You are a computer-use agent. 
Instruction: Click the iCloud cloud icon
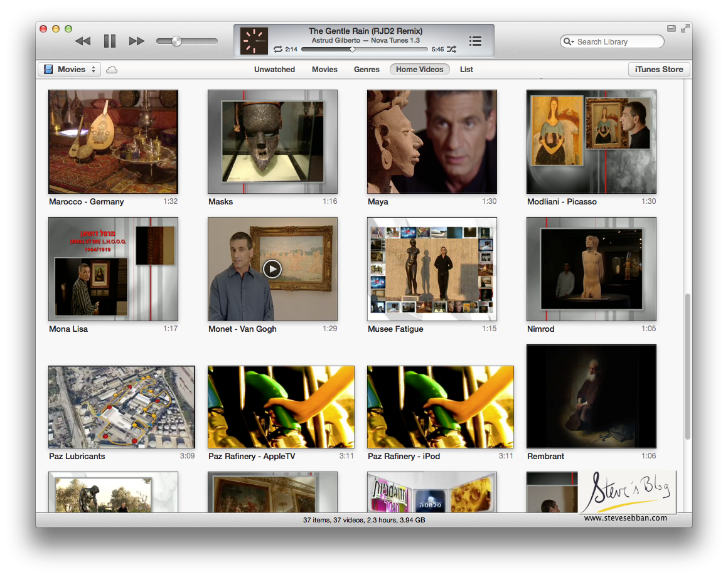pyautogui.click(x=112, y=70)
